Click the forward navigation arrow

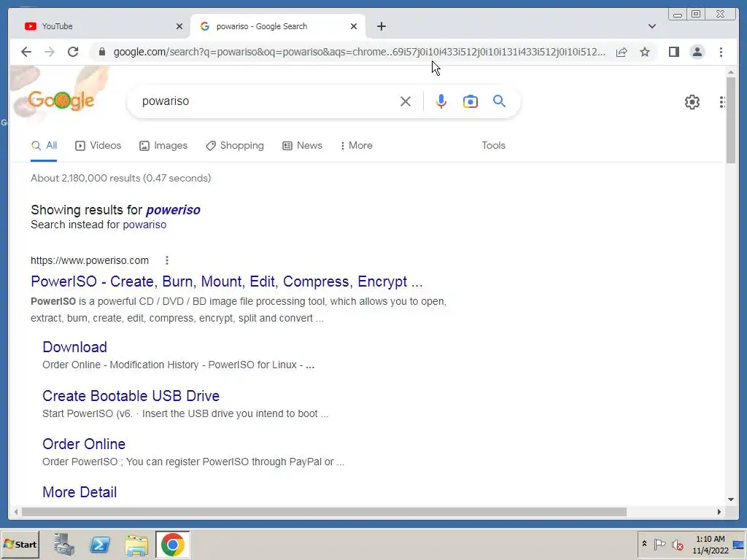(x=50, y=52)
